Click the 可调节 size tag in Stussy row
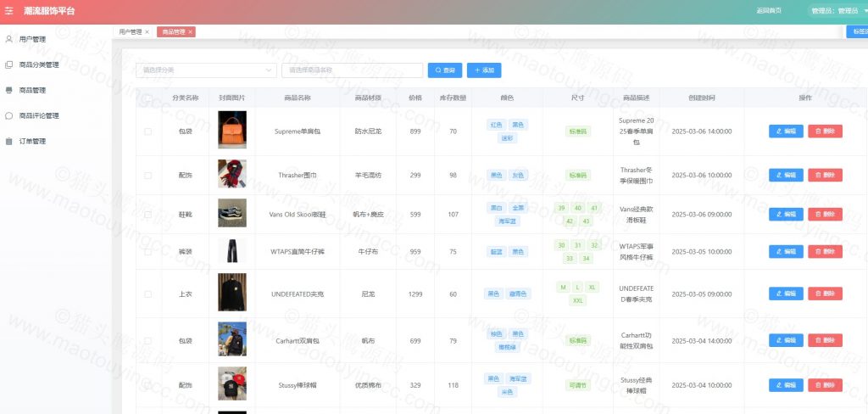The width and height of the screenshot is (868, 414). click(x=578, y=385)
